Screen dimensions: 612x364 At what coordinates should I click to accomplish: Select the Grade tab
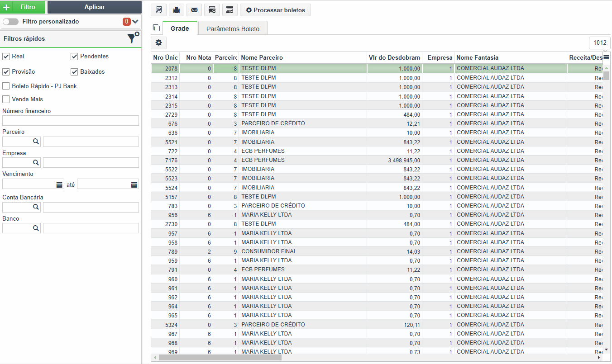point(180,28)
